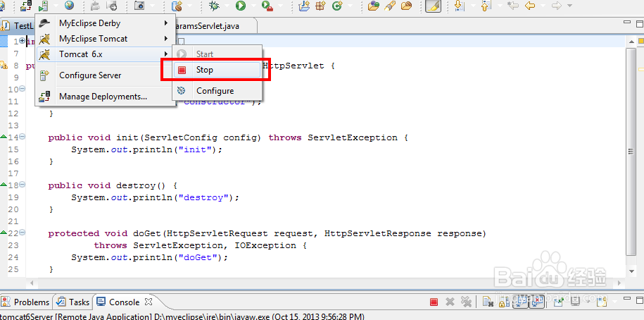Click the Last Edit Location icon
This screenshot has height=320, width=644.
512,6
